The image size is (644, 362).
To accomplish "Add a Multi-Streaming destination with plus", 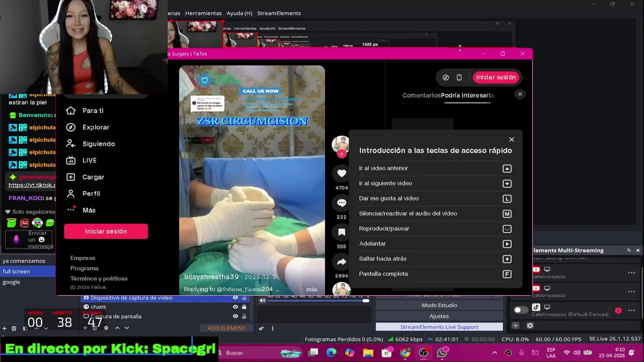I will click(x=515, y=326).
